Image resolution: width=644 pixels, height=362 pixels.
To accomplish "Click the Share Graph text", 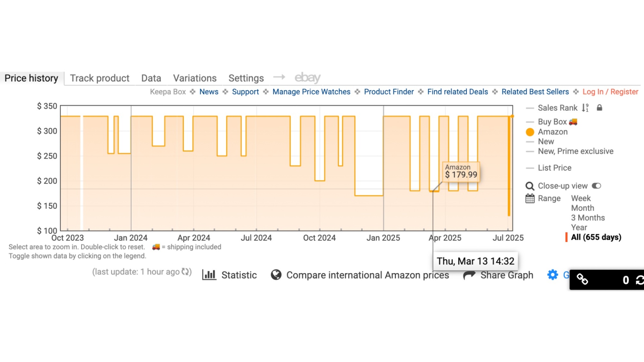I will [507, 275].
